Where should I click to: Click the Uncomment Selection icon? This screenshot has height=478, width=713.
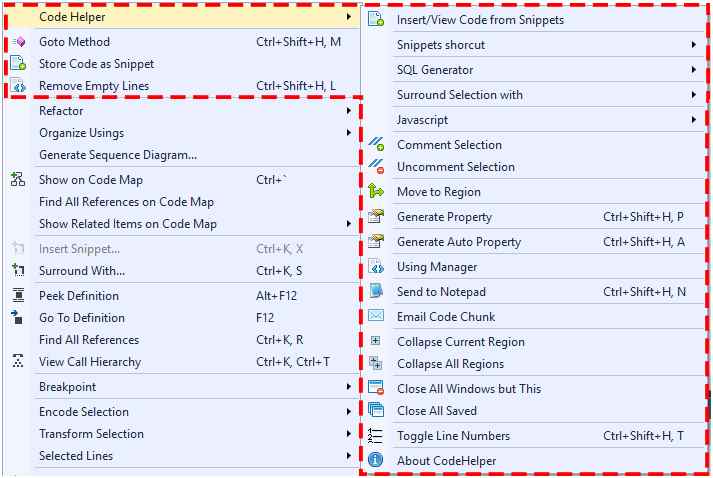pos(376,167)
